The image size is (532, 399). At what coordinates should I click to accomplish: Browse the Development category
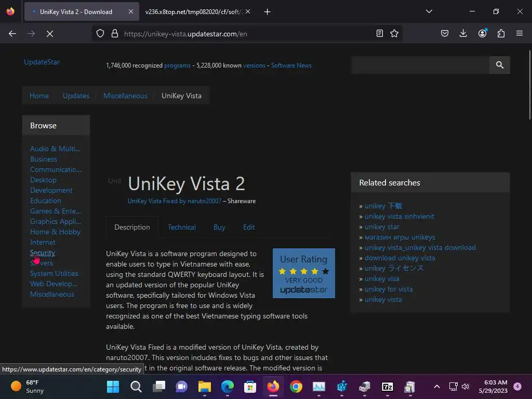51,190
